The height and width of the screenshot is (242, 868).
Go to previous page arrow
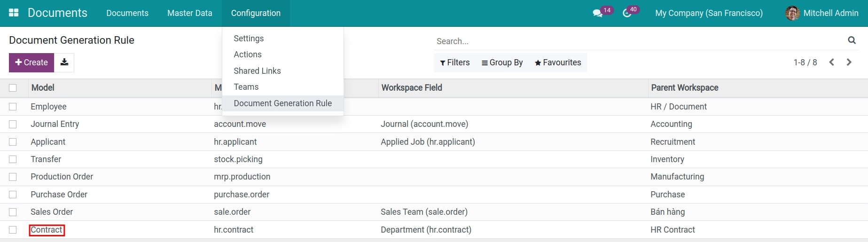831,62
